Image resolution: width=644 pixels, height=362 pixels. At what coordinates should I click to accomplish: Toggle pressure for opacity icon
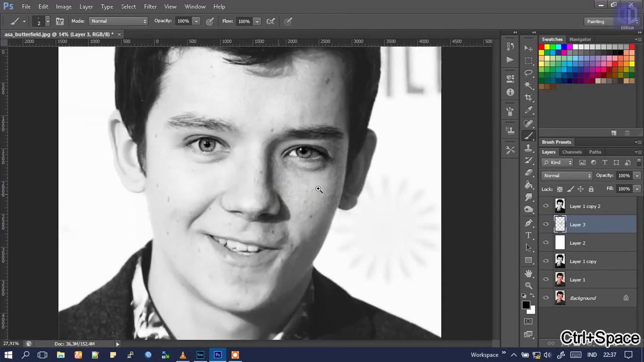click(x=210, y=21)
